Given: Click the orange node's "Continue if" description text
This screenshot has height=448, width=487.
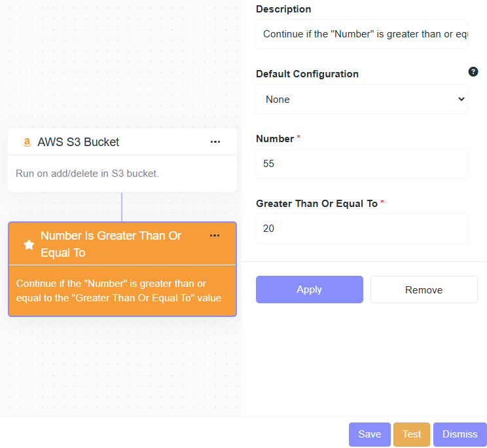Looking at the screenshot, I should 118,291.
